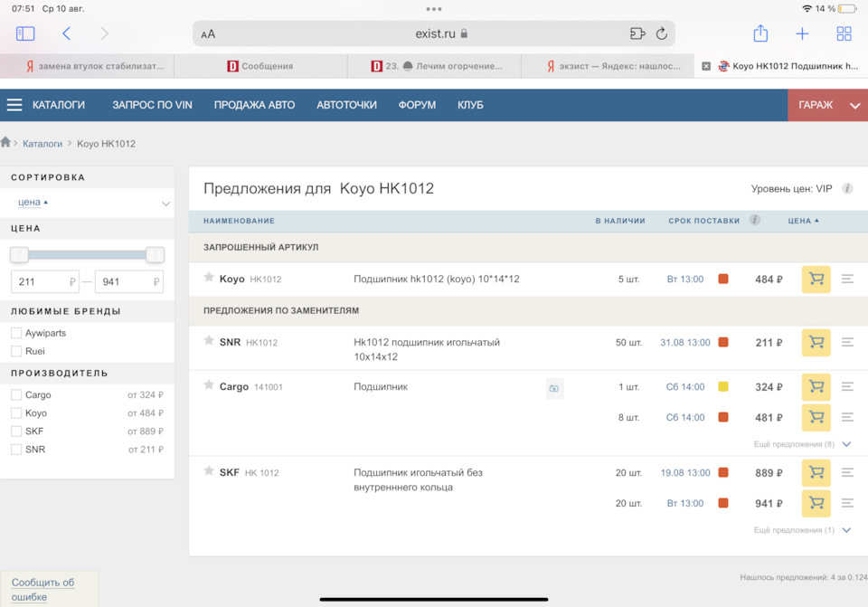Image resolution: width=868 pixels, height=607 pixels.
Task: Expand 'Ещё предложения (1)' for SKF
Action: [x=802, y=530]
